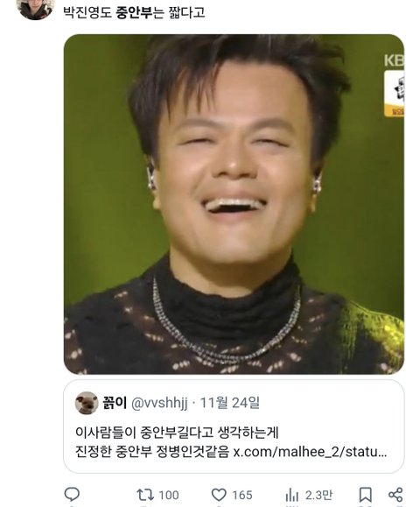Screen dimensions: 420x507
Task: Open the attached tweet photo
Action: click(x=234, y=204)
